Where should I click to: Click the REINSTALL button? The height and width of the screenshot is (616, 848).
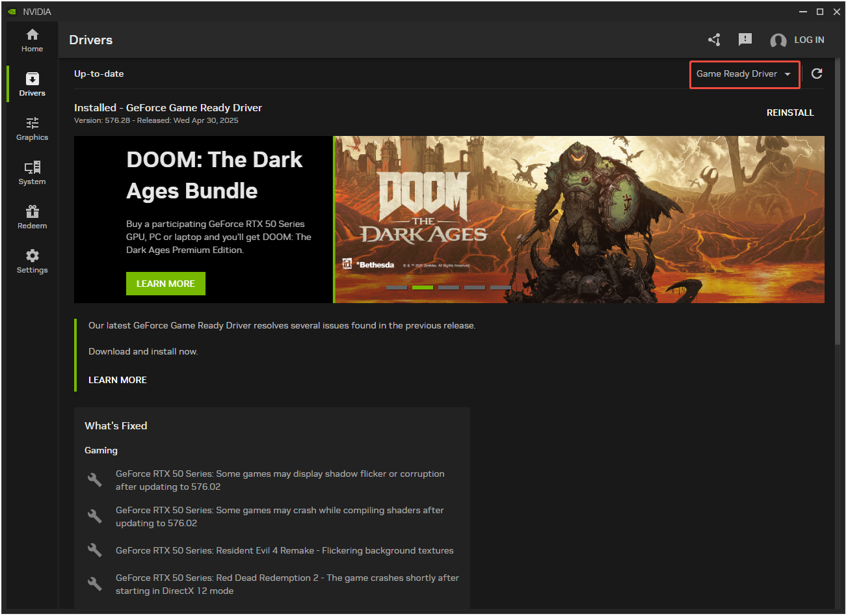click(790, 113)
